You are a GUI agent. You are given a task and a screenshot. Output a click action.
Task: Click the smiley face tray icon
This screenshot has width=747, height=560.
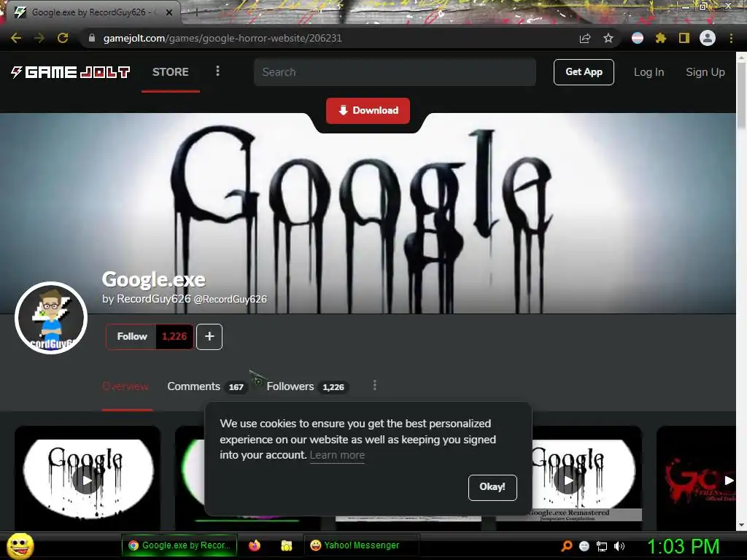click(x=584, y=546)
